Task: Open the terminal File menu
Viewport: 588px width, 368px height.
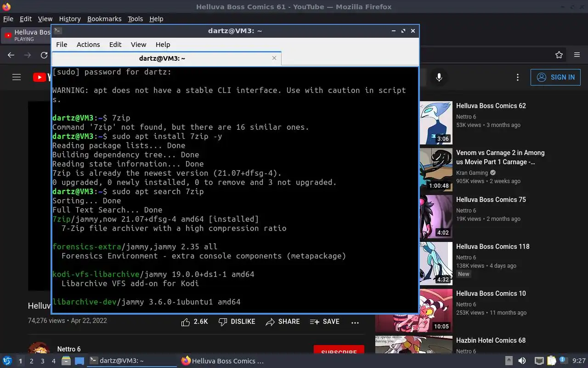Action: [62, 45]
